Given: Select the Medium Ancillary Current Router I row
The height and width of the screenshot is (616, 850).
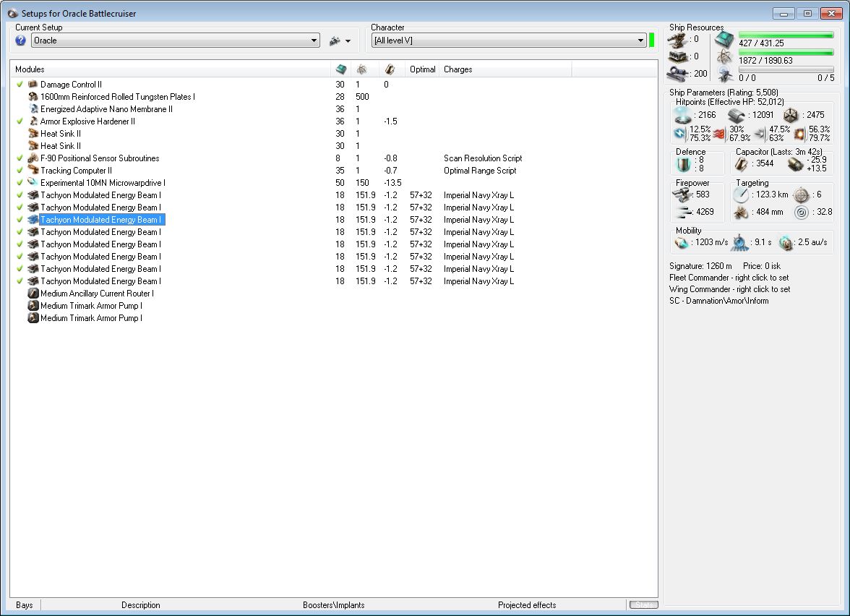Looking at the screenshot, I should coord(333,294).
